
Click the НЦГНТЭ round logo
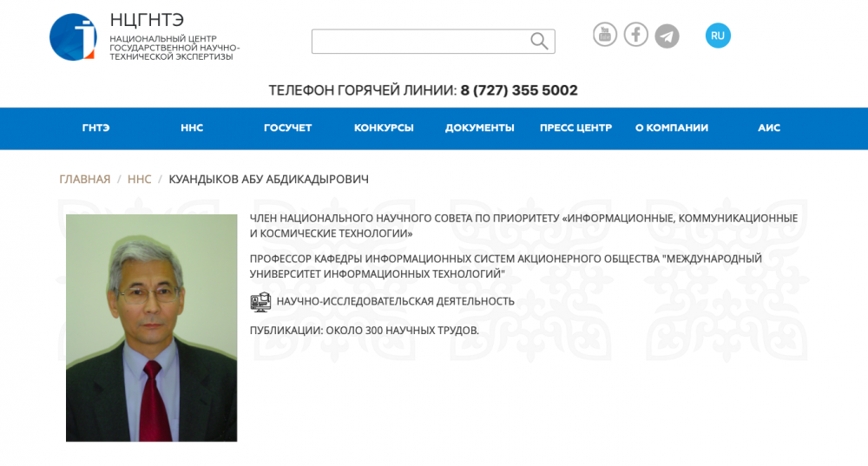73,37
